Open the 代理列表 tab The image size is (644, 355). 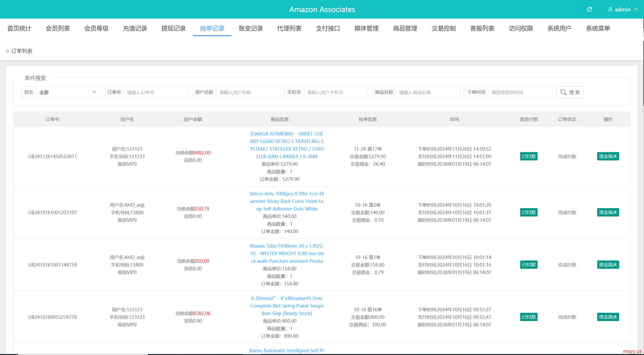[289, 28]
